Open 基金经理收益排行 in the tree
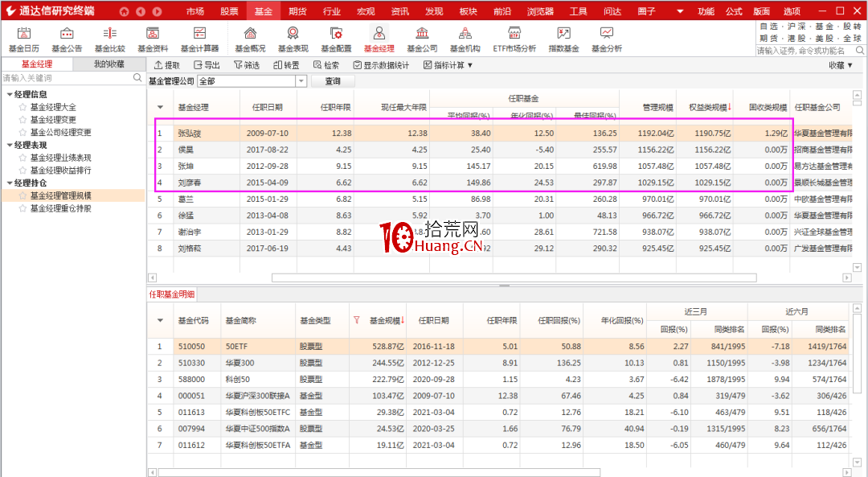Screen dimensions: 868x477 pyautogui.click(x=61, y=171)
